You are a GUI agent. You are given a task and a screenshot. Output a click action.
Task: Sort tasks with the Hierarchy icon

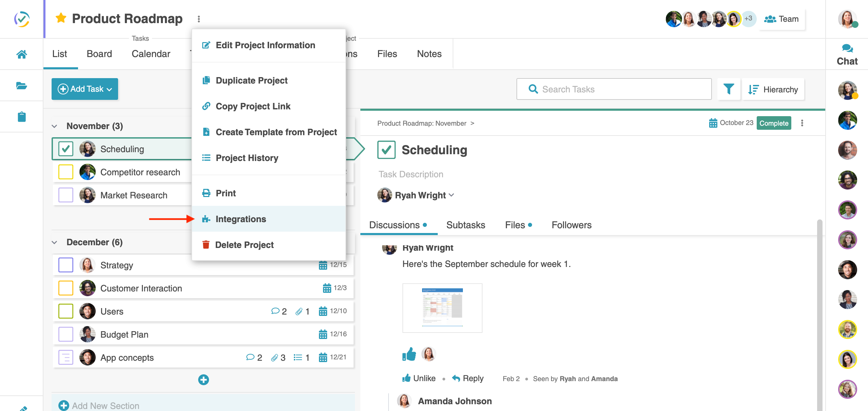tap(753, 89)
